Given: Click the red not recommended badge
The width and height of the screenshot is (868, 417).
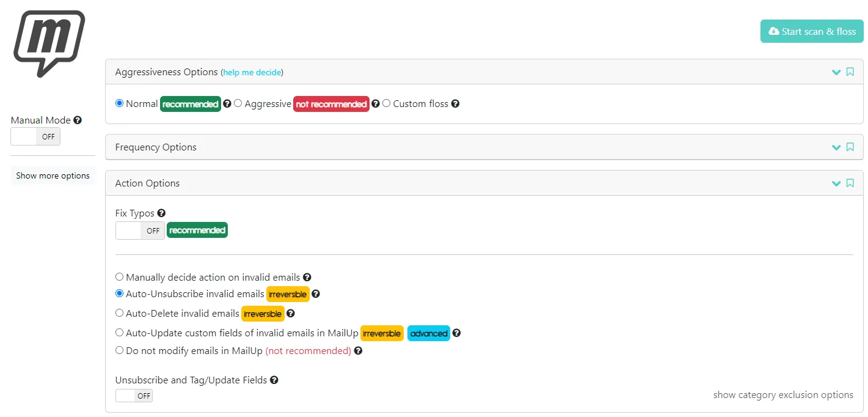Looking at the screenshot, I should pos(331,104).
